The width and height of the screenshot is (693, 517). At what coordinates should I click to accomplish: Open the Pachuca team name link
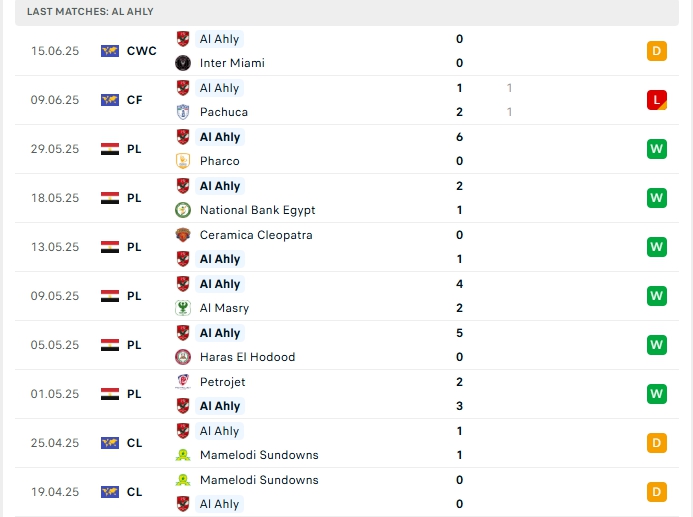(224, 112)
